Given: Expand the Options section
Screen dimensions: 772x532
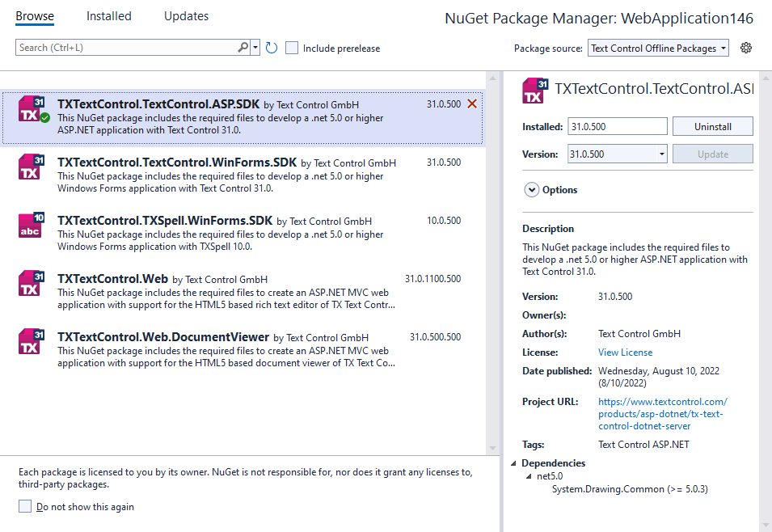Looking at the screenshot, I should (x=532, y=189).
